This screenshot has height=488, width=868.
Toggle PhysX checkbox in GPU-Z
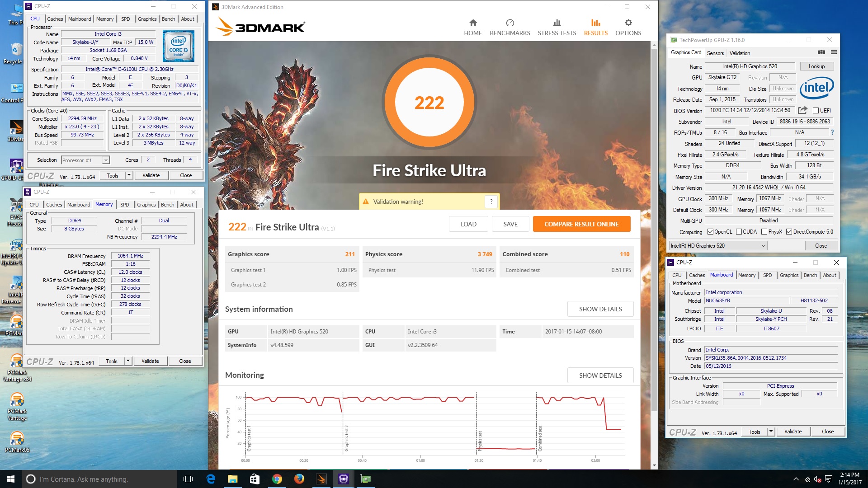click(764, 232)
